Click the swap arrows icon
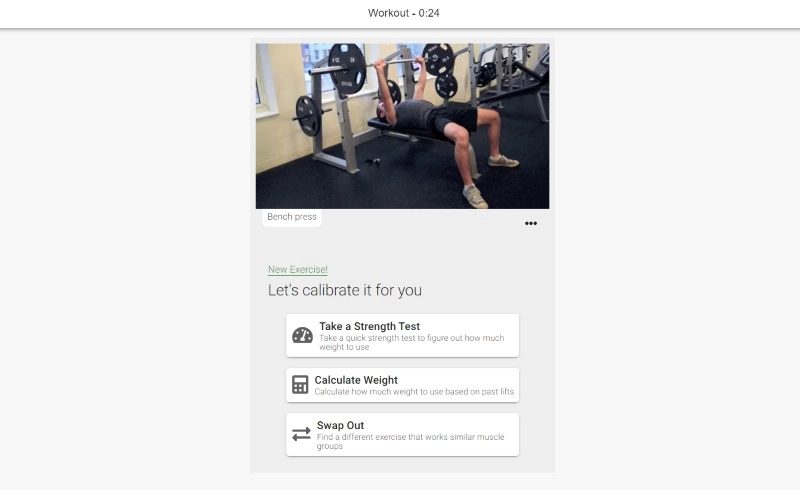The height and width of the screenshot is (490, 800). pos(301,434)
